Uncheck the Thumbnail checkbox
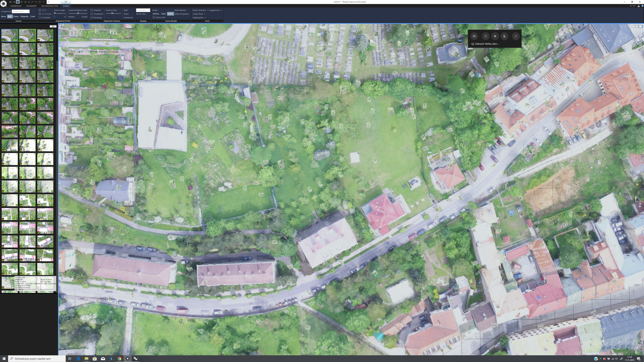This screenshot has height=362, width=644. click(x=92, y=14)
